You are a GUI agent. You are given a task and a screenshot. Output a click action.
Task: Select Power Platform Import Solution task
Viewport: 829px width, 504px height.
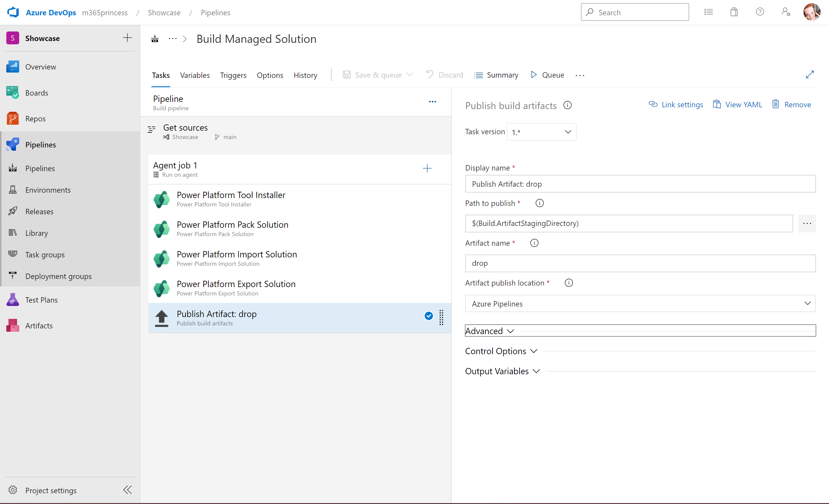(300, 259)
